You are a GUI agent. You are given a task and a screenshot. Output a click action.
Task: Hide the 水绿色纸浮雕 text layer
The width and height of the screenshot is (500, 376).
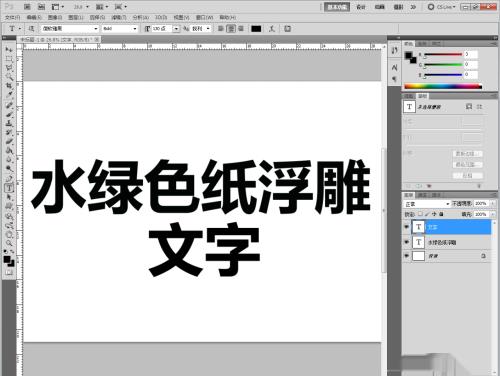click(x=406, y=242)
